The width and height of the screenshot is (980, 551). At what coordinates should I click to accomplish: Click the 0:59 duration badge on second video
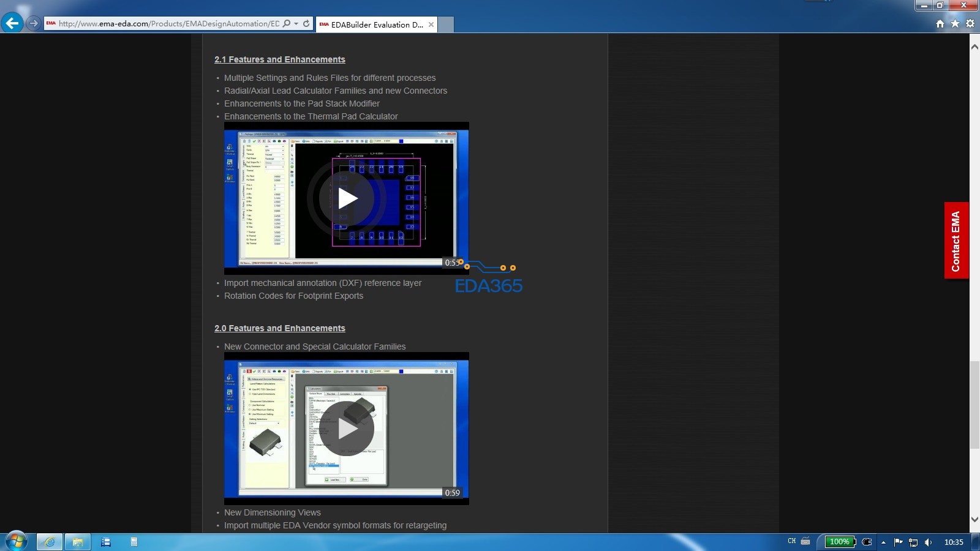coord(453,493)
